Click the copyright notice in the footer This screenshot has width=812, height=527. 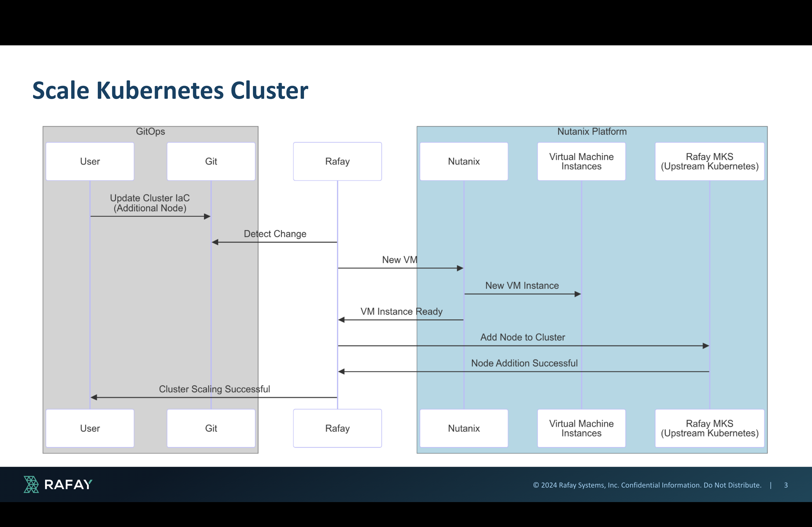647,485
